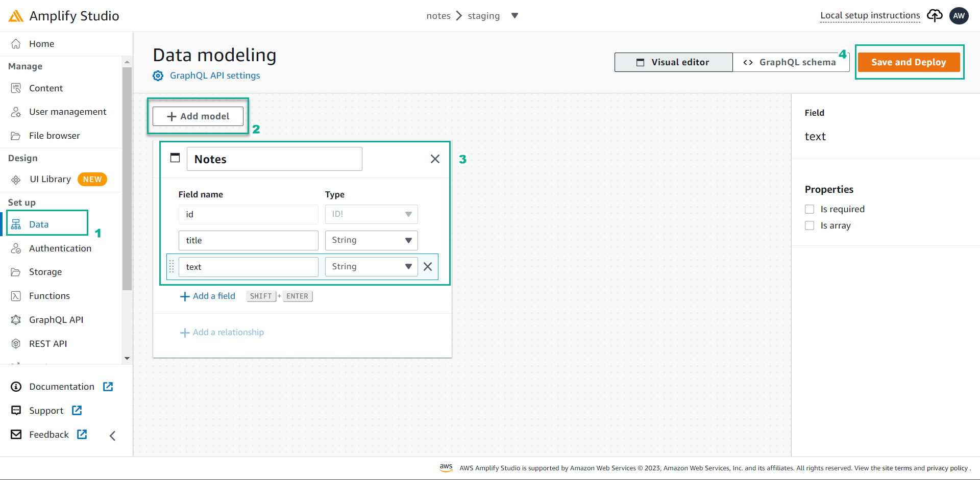Click the Functions lambda icon
The image size is (980, 480).
[x=16, y=296]
